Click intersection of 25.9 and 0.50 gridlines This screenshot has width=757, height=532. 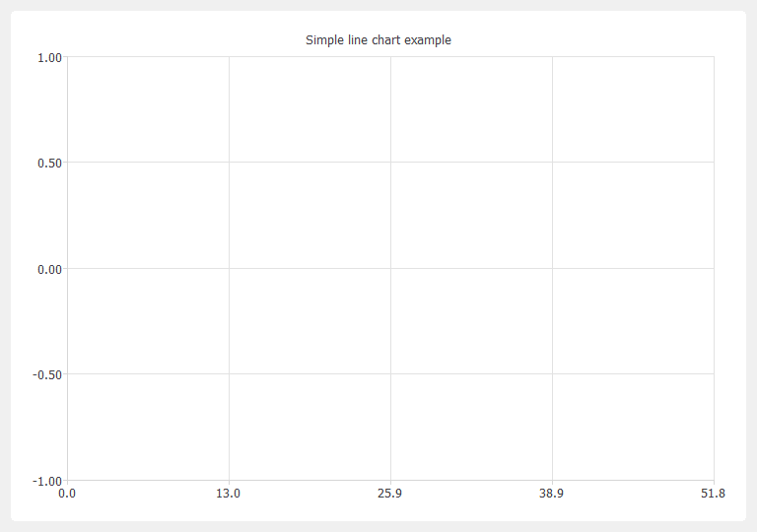click(390, 163)
